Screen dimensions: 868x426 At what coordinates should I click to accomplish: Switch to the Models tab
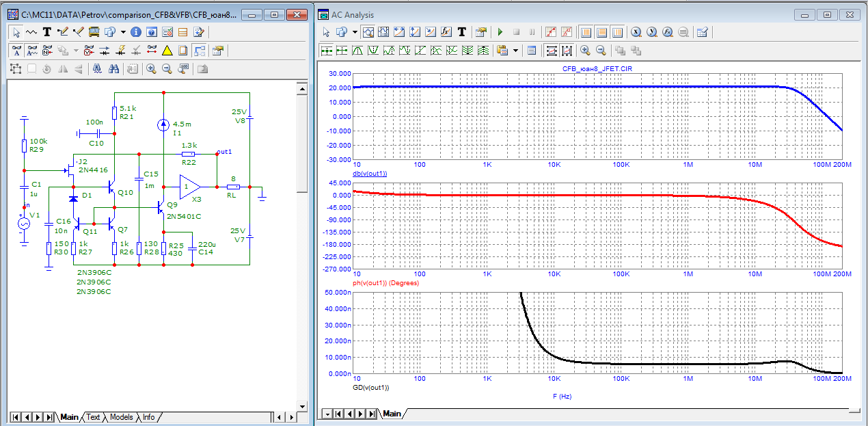pyautogui.click(x=122, y=417)
